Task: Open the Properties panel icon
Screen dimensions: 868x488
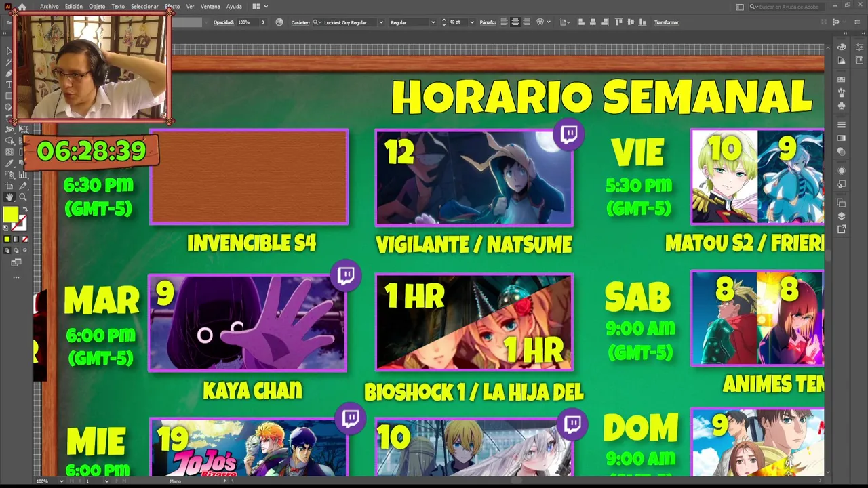Action: coord(860,47)
